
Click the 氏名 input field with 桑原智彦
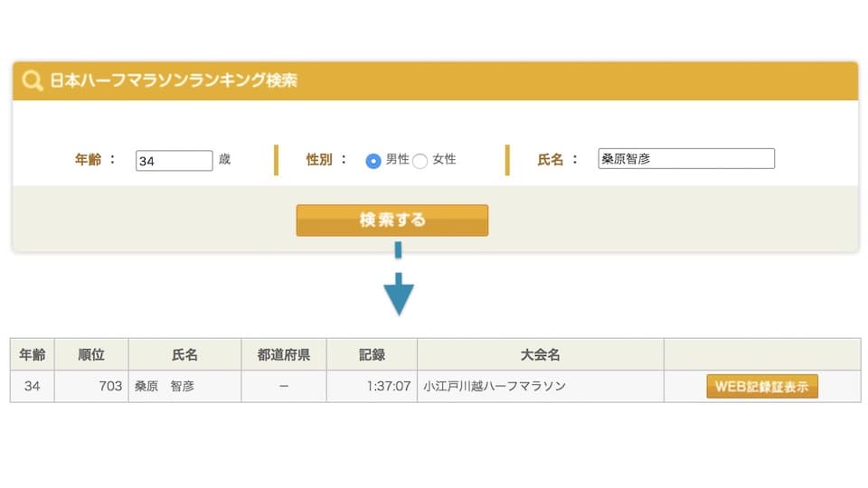(686, 159)
